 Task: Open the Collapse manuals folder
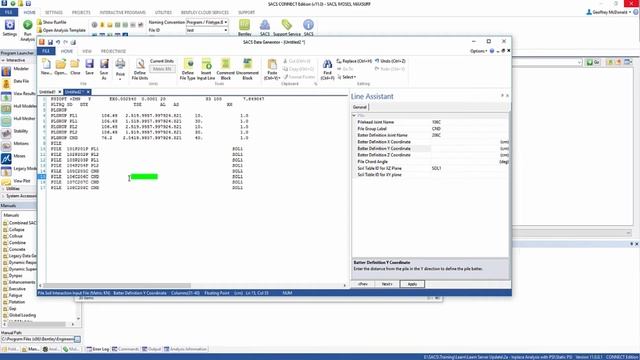[x=13, y=230]
